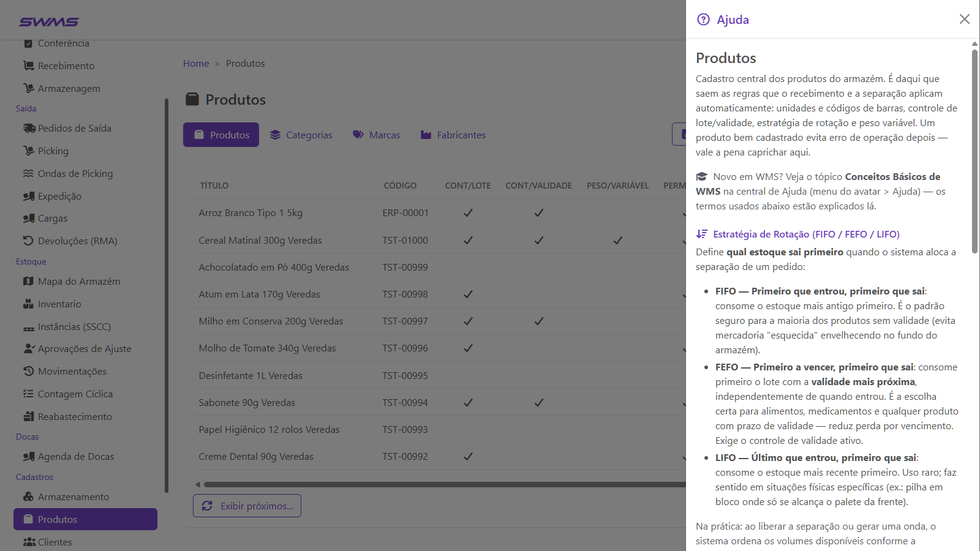Open product Atum em Lata 170g Veredas
Viewport: 980px width, 551px height.
(x=260, y=294)
